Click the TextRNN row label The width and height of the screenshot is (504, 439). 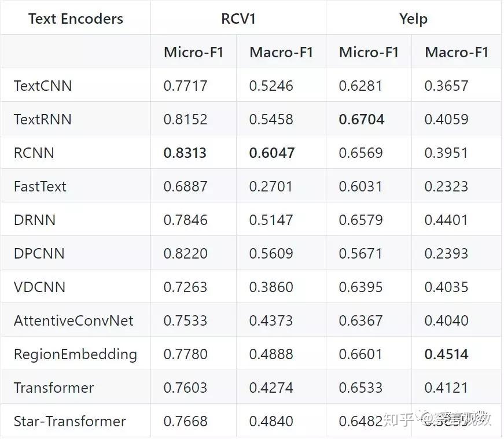pos(43,120)
